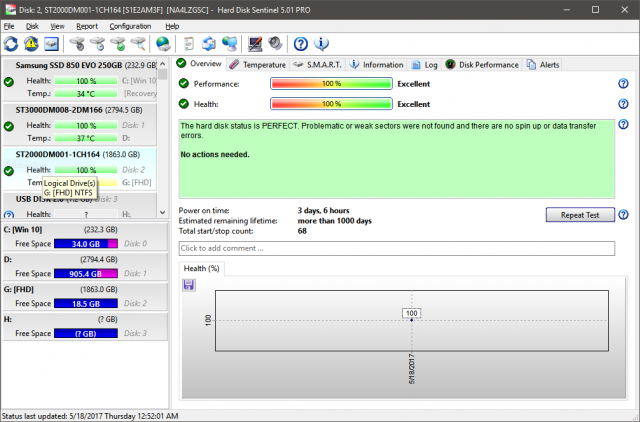The width and height of the screenshot is (640, 422).
Task: Click the yellow warning triangle toolbar icon
Action: click(30, 44)
